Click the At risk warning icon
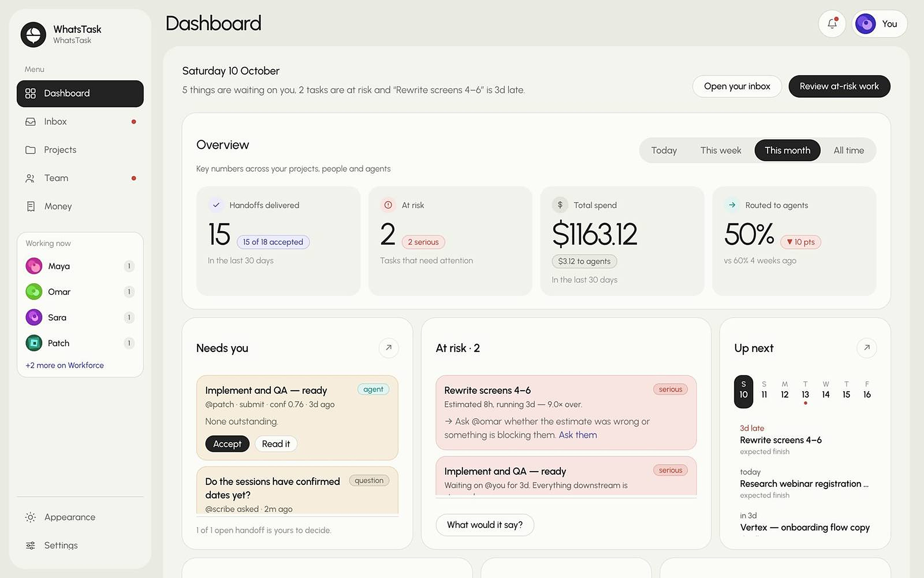 coord(388,205)
